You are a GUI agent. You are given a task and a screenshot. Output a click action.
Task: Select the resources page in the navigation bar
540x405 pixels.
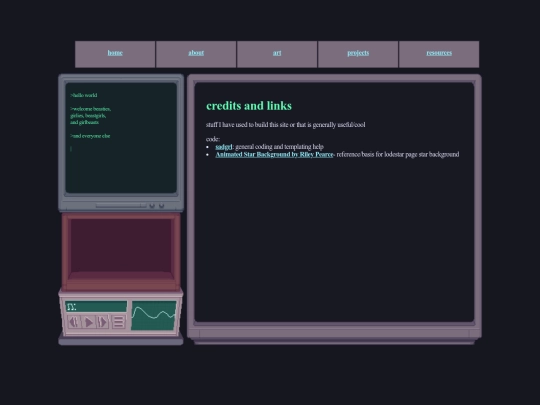click(439, 53)
